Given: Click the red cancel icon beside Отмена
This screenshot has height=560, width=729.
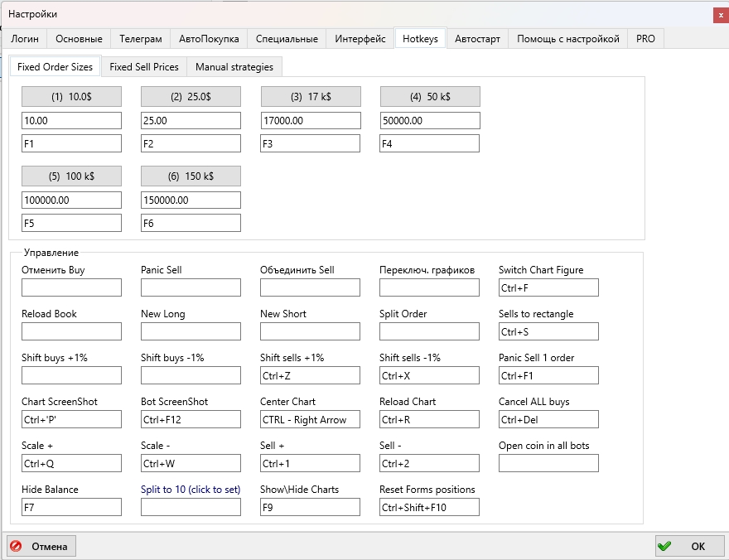Looking at the screenshot, I should point(17,546).
